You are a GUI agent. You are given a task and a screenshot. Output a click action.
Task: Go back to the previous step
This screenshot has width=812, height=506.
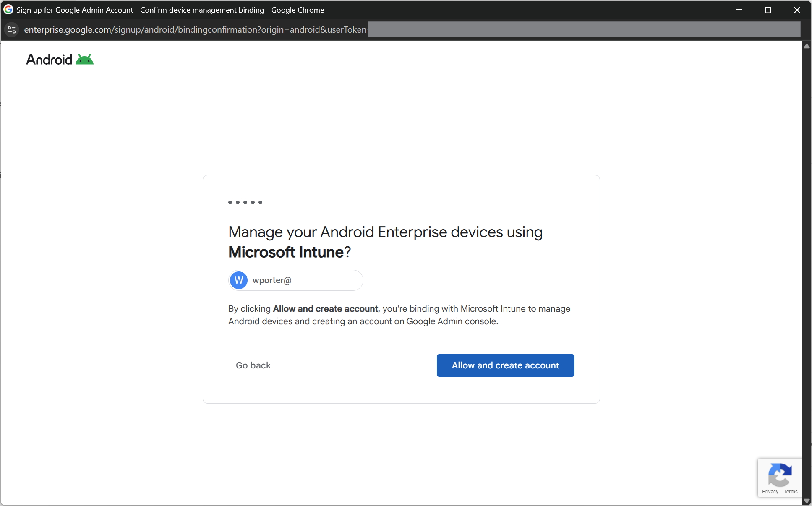pyautogui.click(x=253, y=365)
